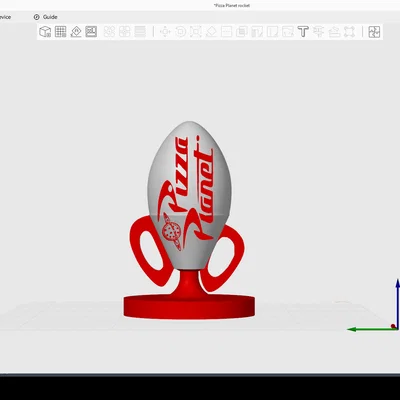
Task: Select the Move tool
Action: pos(165,32)
